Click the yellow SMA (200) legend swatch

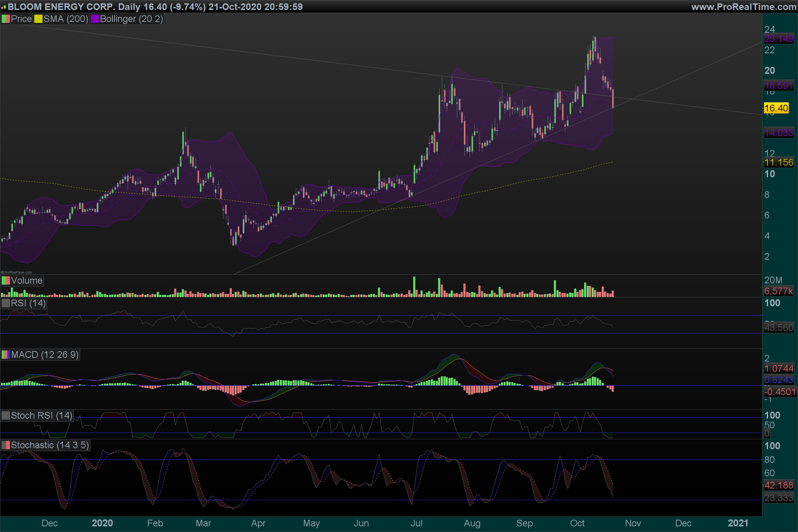tap(38, 19)
